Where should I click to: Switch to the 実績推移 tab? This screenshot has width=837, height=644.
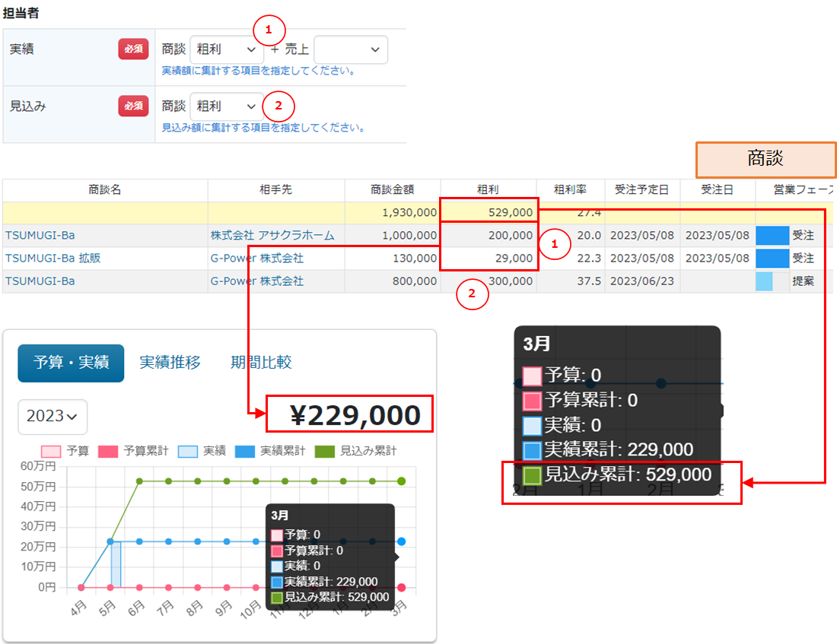[x=170, y=363]
